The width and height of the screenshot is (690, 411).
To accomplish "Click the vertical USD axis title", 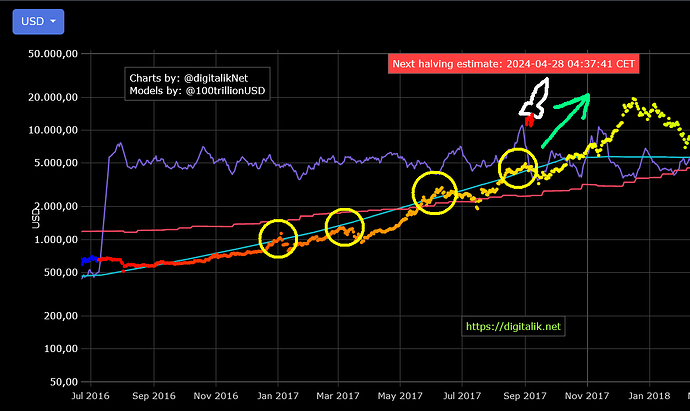I will (x=37, y=216).
